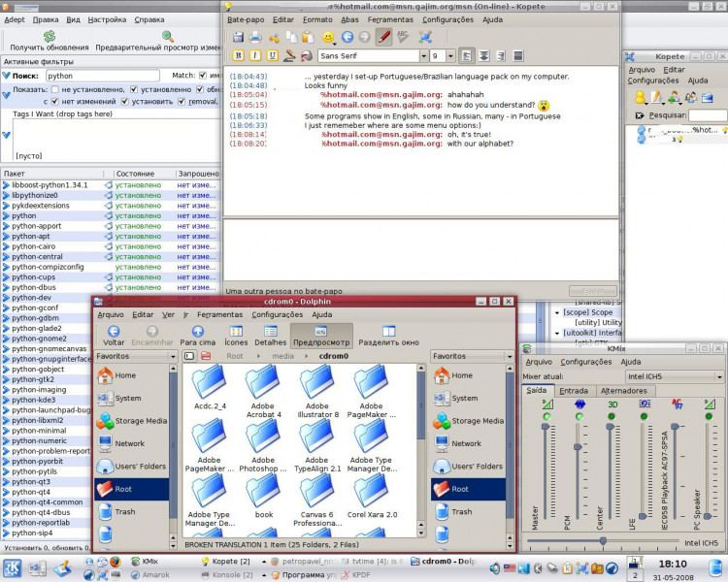Open the Bate-papo menu in Kopete chat
Viewport: 728px width, 582px height.
tap(246, 19)
